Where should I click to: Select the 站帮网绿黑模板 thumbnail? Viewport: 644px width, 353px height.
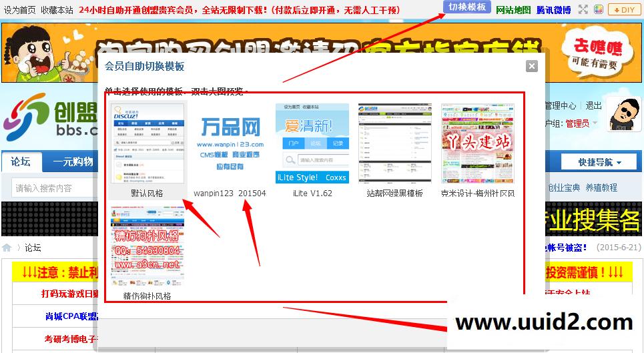pos(394,143)
